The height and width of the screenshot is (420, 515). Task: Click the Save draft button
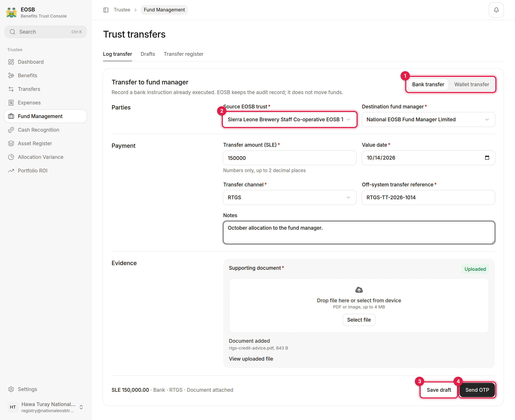pos(439,390)
